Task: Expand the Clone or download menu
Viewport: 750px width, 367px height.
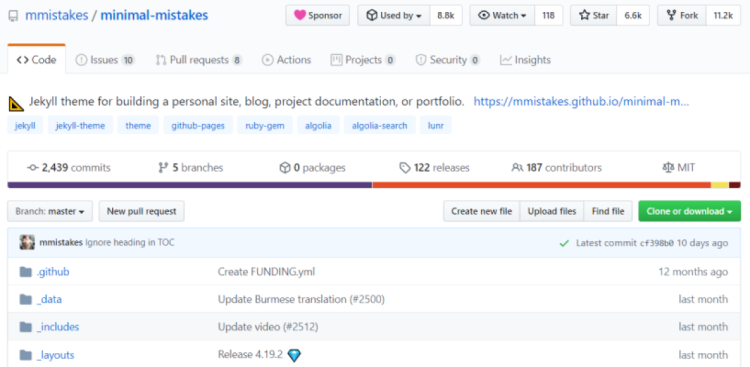Action: pyautogui.click(x=689, y=211)
